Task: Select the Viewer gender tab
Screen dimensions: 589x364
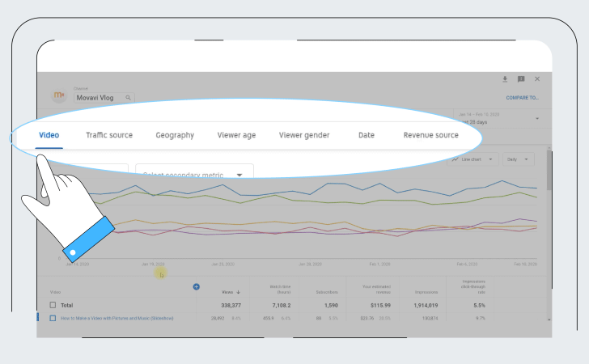Action: coord(304,135)
